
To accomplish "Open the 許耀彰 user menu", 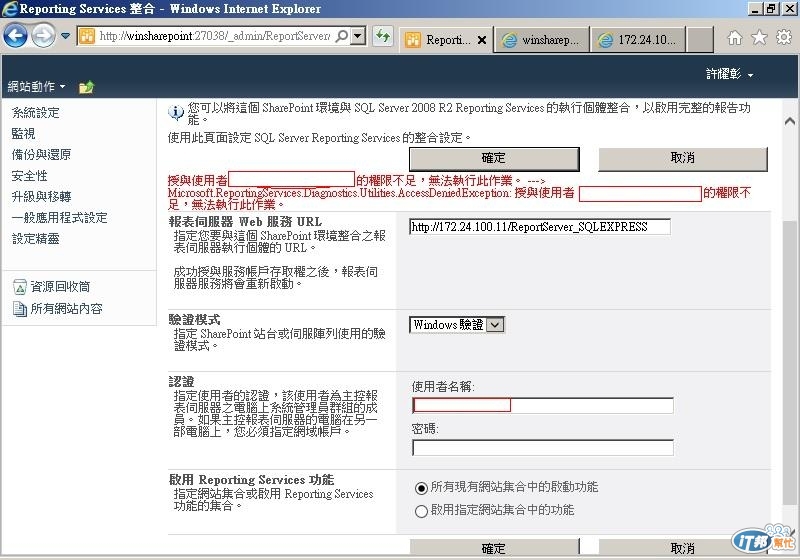I will tap(729, 74).
